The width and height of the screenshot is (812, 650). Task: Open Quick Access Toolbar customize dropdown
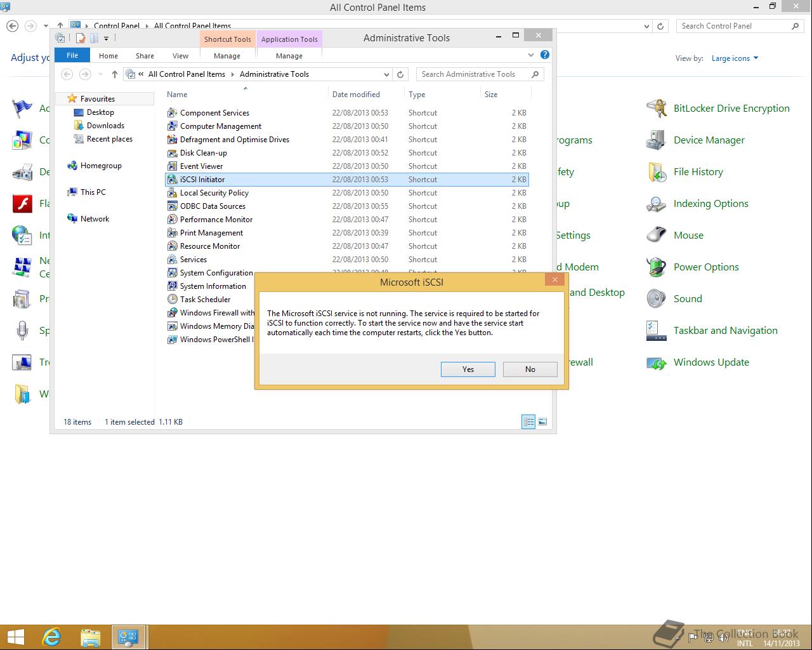[x=106, y=39]
